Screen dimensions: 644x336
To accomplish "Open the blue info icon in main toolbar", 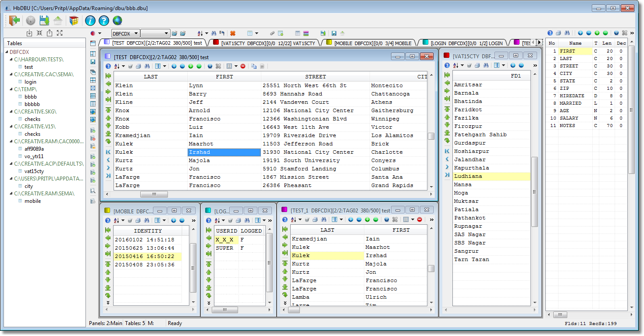I will [90, 21].
